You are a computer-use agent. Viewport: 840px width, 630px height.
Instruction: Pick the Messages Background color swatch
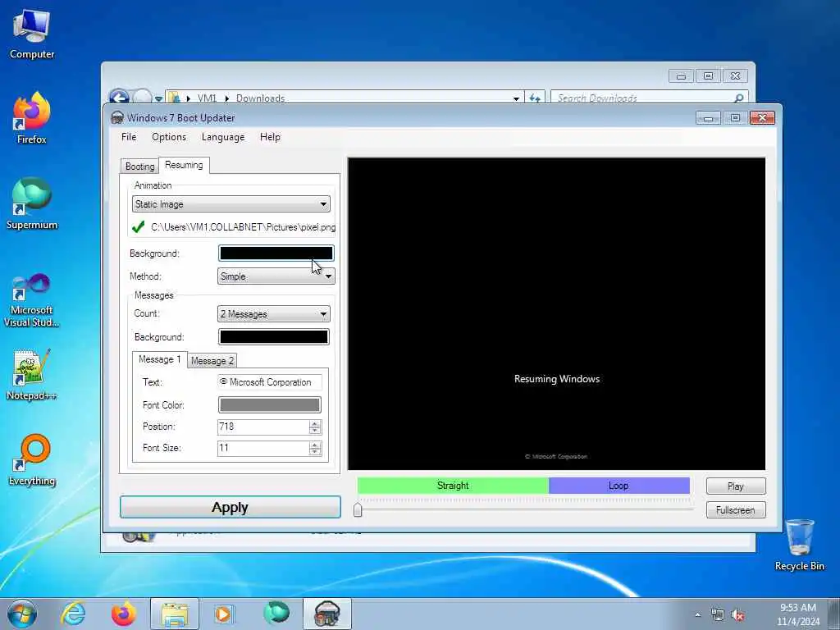click(x=274, y=336)
